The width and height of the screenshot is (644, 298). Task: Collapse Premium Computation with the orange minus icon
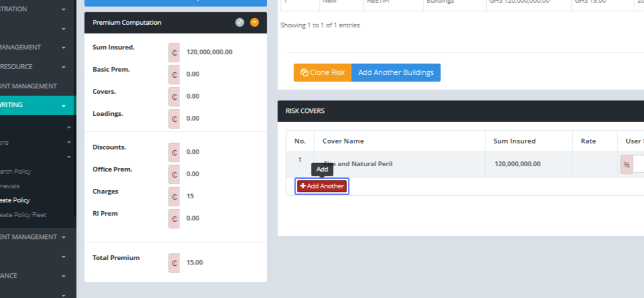pos(254,23)
